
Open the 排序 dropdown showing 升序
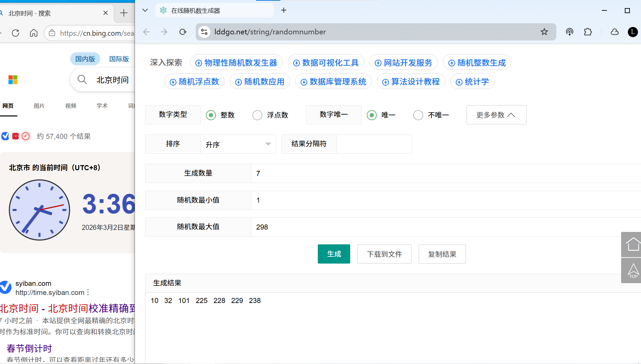point(238,144)
